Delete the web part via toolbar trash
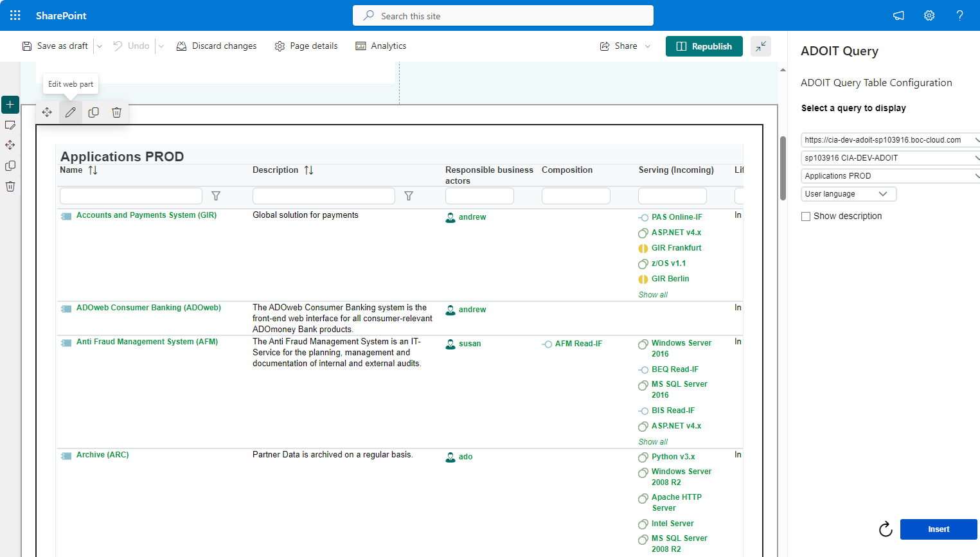The image size is (980, 557). pyautogui.click(x=116, y=112)
